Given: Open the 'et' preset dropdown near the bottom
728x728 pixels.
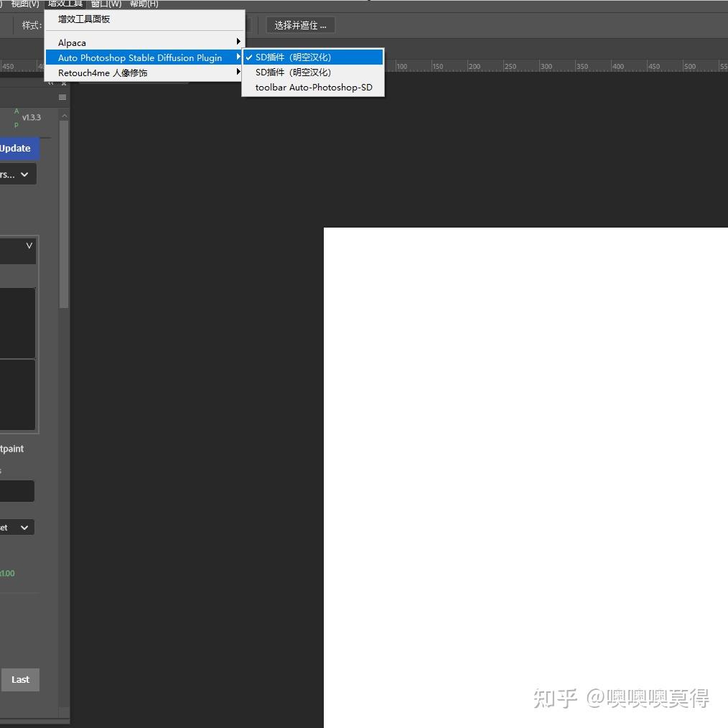Looking at the screenshot, I should pos(14,527).
